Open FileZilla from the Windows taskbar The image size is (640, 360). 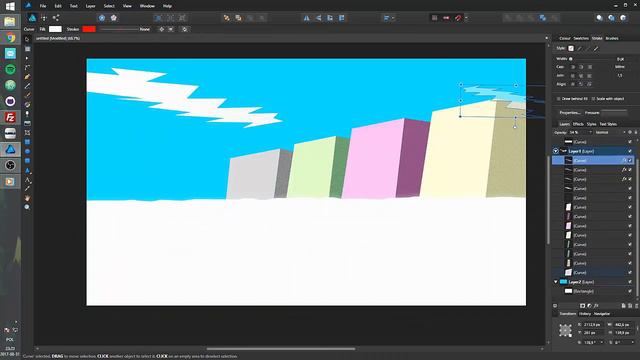click(x=10, y=118)
